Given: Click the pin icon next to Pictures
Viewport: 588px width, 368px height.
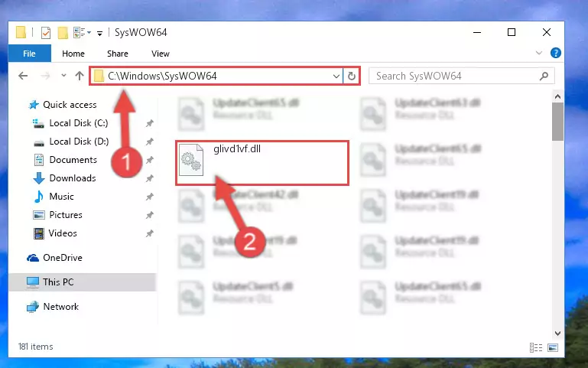Looking at the screenshot, I should (150, 215).
